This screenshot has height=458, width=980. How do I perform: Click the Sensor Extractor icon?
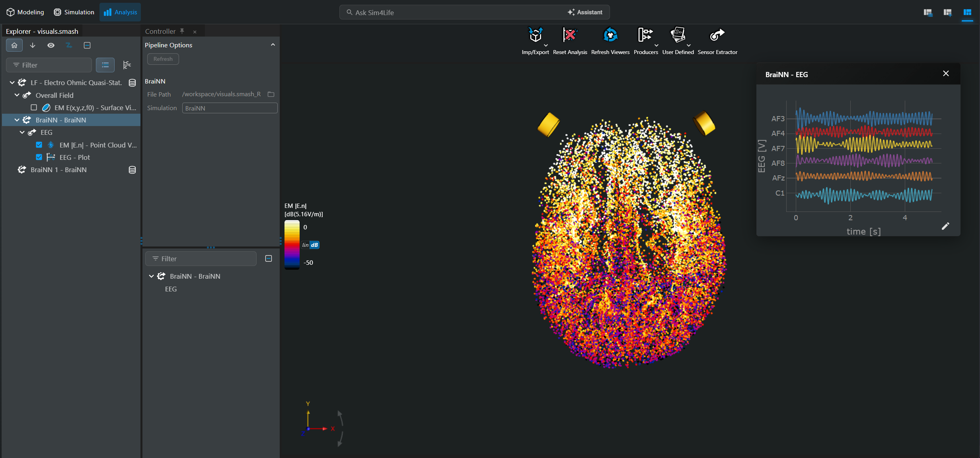717,35
